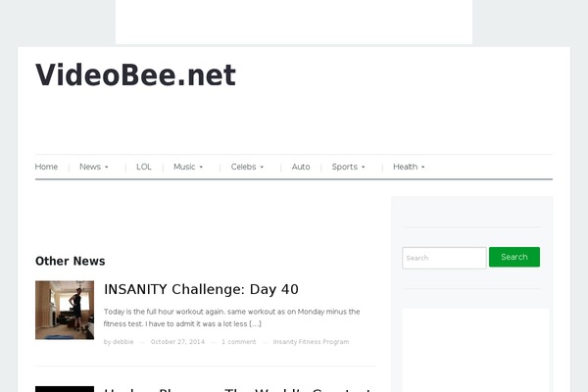588x392 pixels.
Task: Open the Insanity Fitness Program category link
Action: [x=311, y=342]
